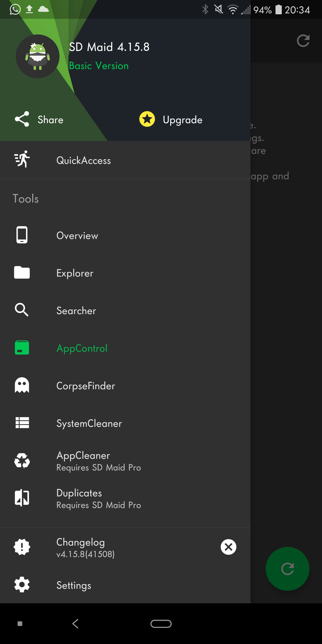Image resolution: width=322 pixels, height=644 pixels.
Task: Select the AppControl entry
Action: (x=125, y=348)
